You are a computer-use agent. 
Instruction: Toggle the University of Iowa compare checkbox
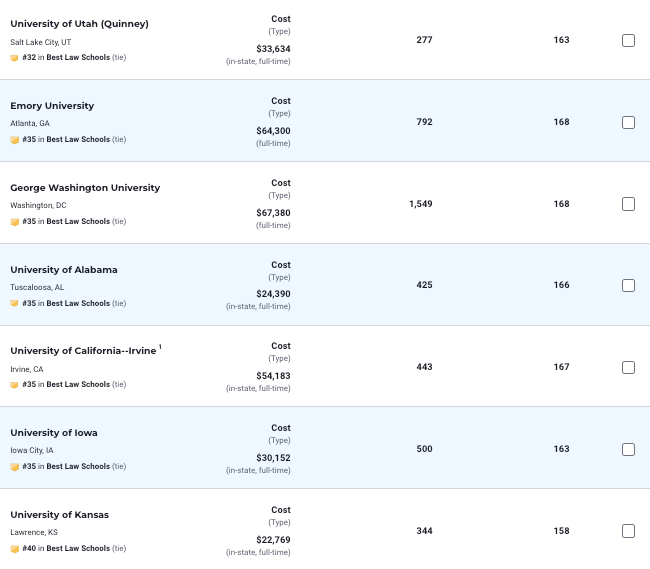point(628,449)
